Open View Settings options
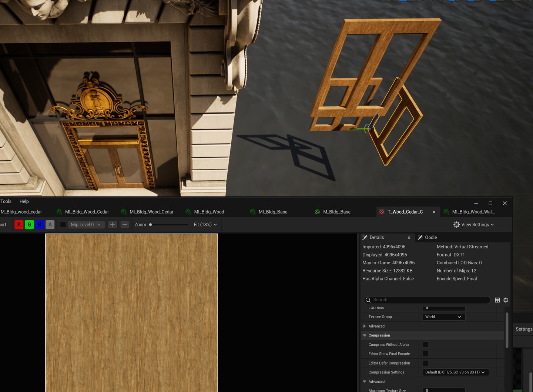Image resolution: width=533 pixels, height=392 pixels. click(473, 225)
